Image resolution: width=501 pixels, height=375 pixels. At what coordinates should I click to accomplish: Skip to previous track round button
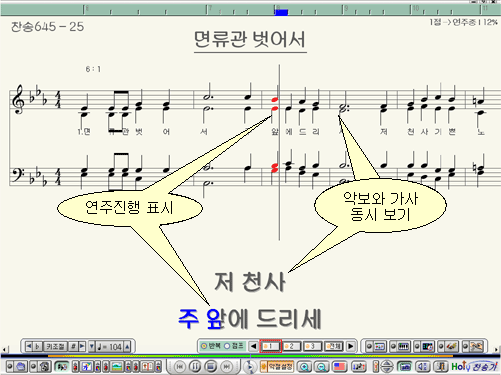click(180, 366)
